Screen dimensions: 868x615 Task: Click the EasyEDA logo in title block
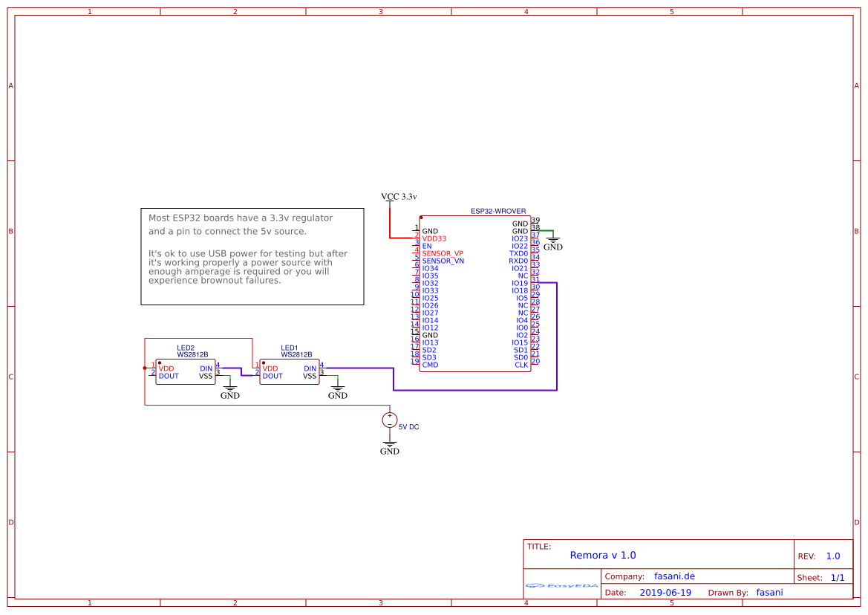[x=561, y=585]
